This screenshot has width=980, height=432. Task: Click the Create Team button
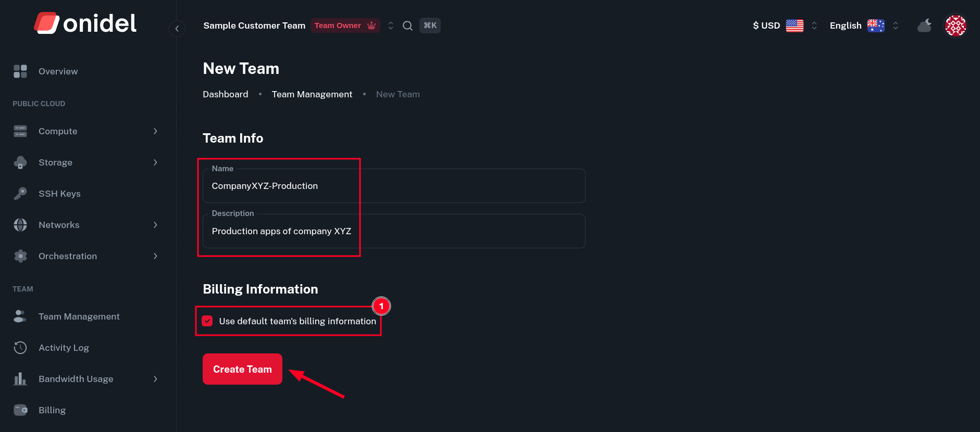(242, 369)
